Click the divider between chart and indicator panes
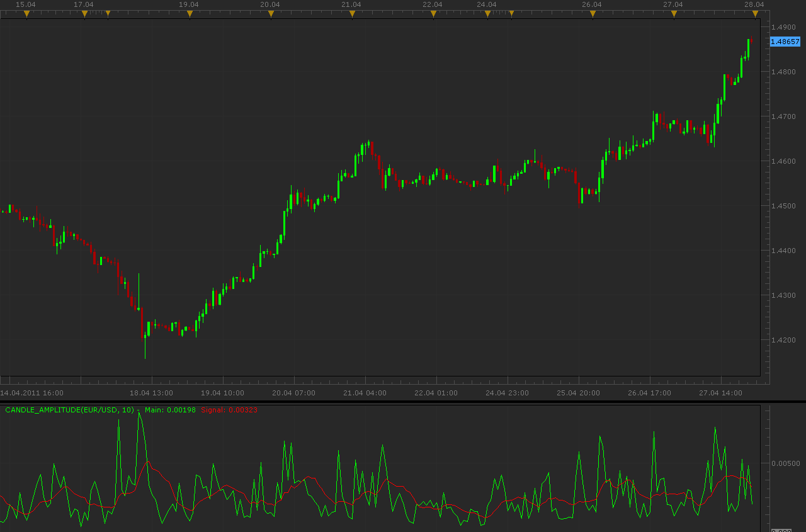Image resolution: width=806 pixels, height=532 pixels. (403, 402)
